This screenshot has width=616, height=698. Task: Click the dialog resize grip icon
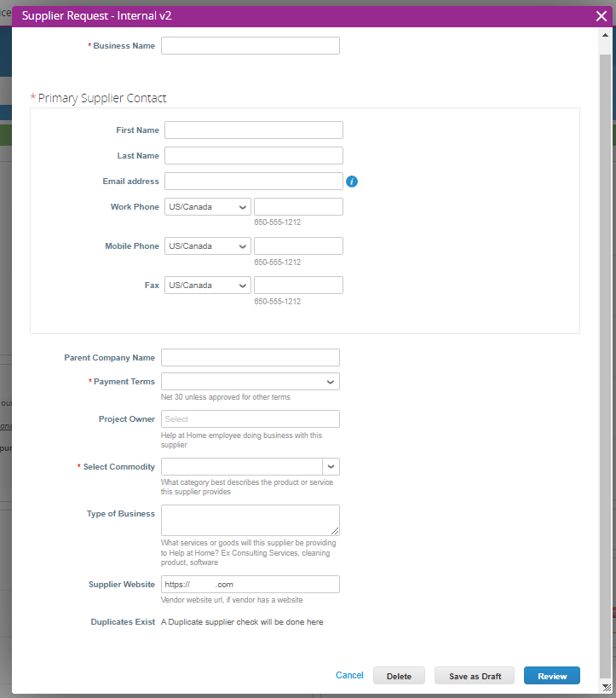[x=607, y=688]
